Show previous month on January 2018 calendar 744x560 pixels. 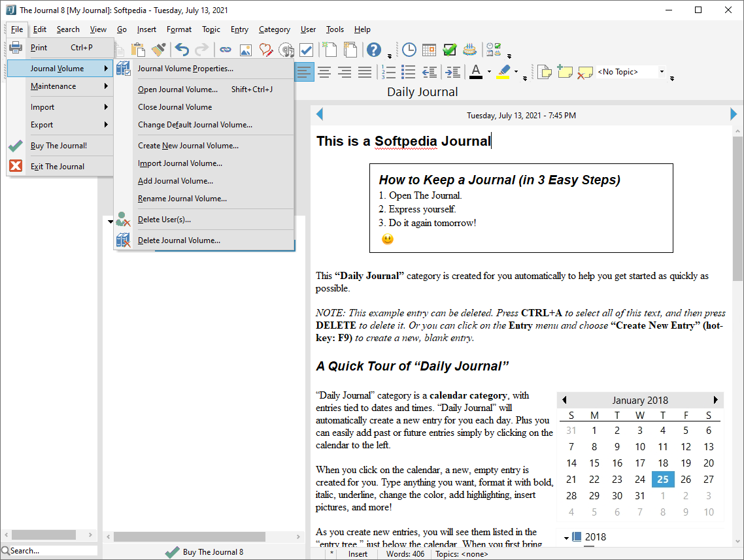pos(564,400)
